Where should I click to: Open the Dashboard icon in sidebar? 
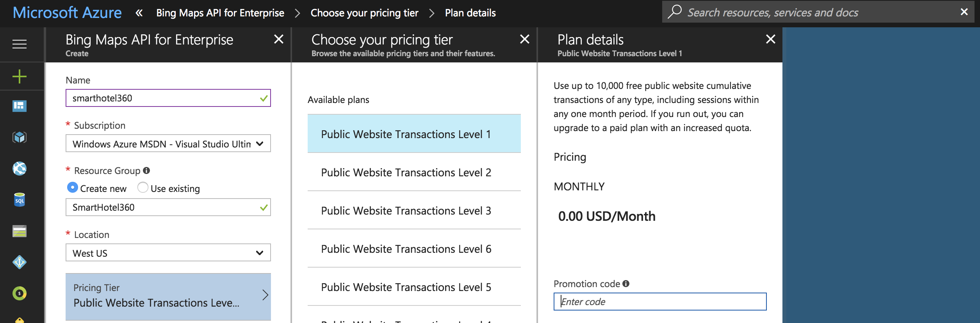(x=20, y=106)
